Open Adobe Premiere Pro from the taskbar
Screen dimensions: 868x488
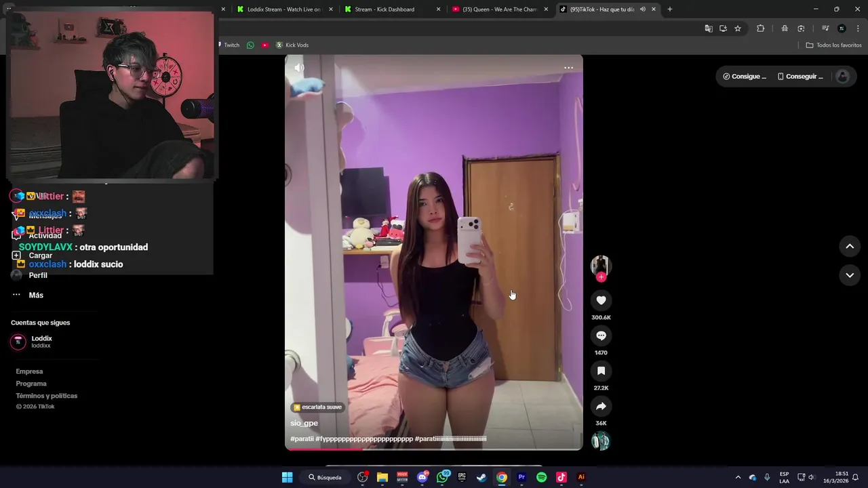(521, 477)
